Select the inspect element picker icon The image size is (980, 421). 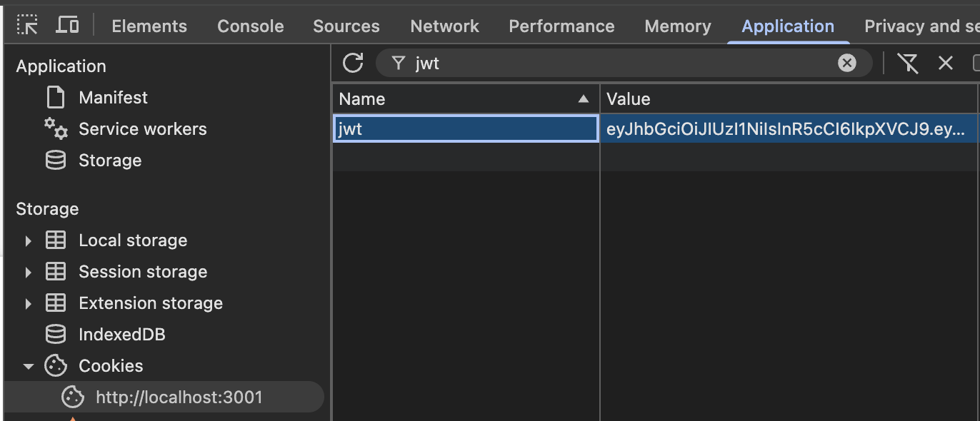point(28,26)
